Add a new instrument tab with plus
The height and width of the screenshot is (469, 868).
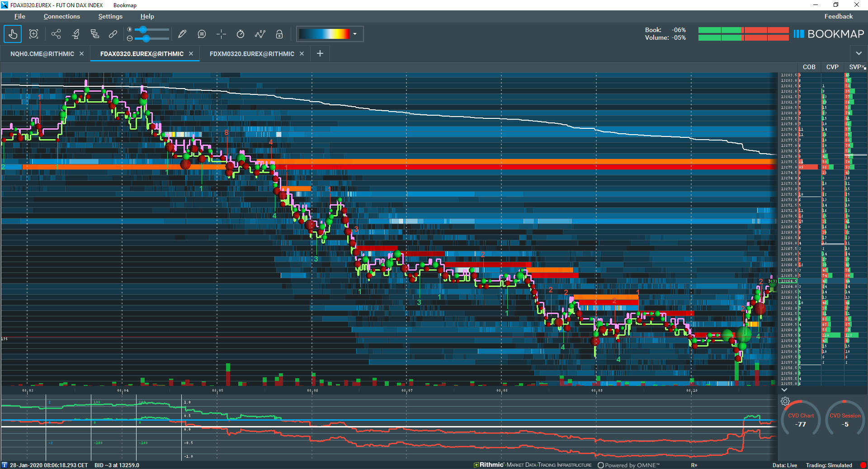tap(320, 53)
